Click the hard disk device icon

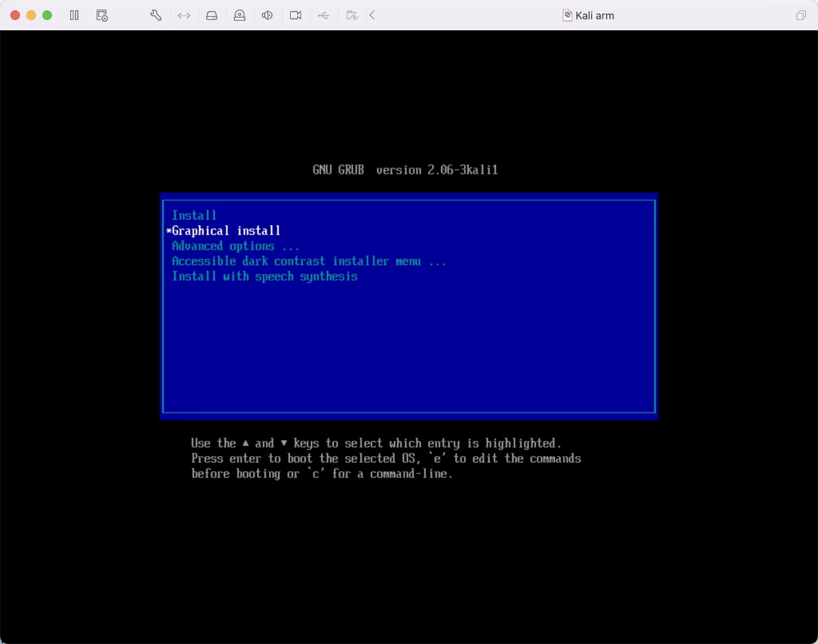tap(211, 15)
